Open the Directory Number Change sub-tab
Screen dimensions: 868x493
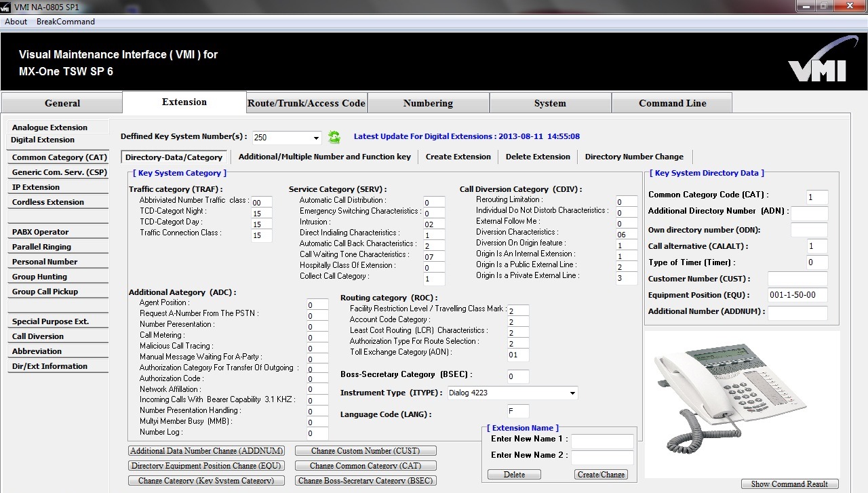634,157
